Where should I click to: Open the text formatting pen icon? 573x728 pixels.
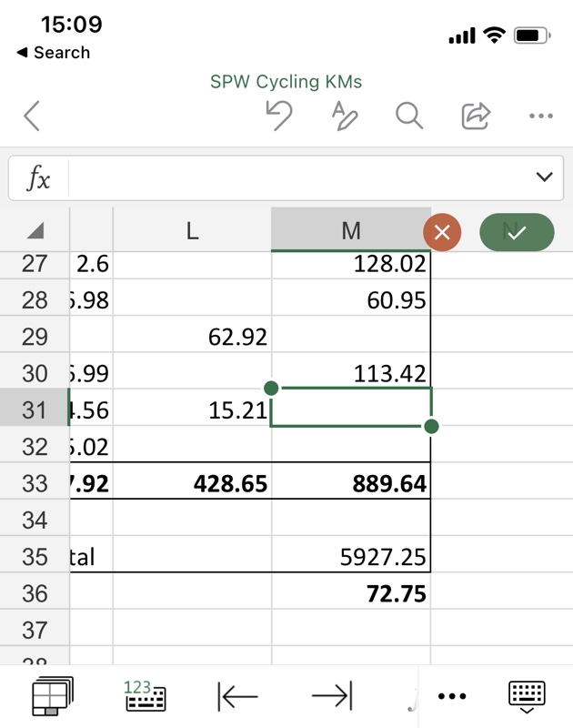(344, 116)
